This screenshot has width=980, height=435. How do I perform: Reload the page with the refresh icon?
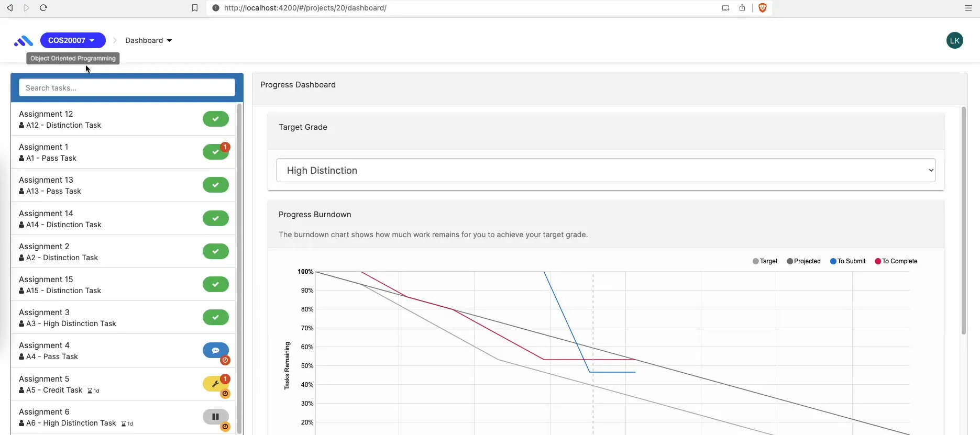pos(43,8)
